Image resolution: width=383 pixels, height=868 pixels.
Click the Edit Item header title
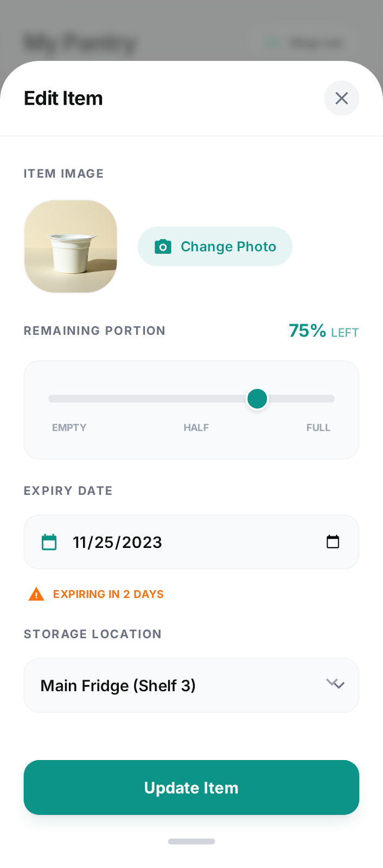63,98
